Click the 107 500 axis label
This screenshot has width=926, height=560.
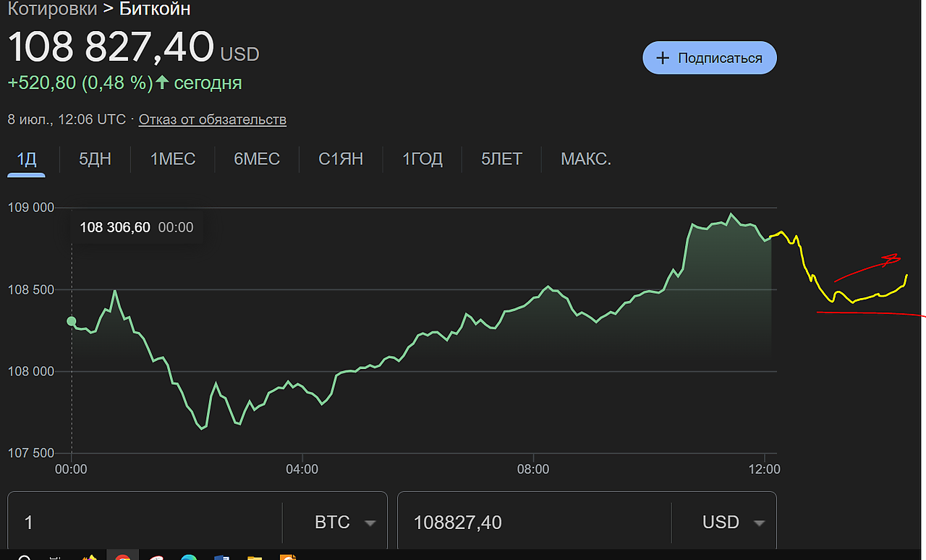[x=31, y=453]
